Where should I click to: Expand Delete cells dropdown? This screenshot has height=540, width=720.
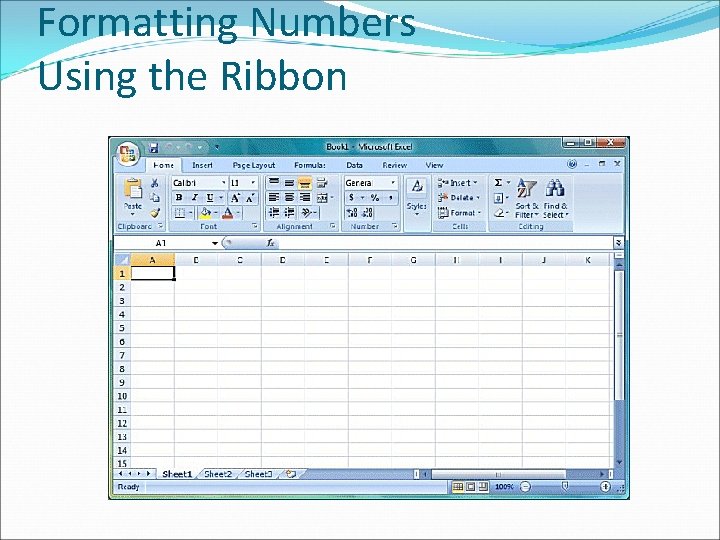(478, 197)
